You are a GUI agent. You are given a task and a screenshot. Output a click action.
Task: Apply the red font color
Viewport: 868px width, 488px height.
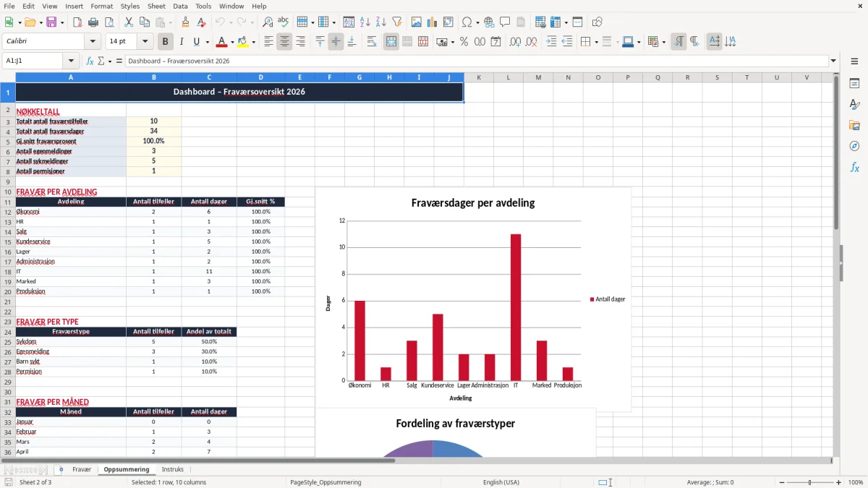pyautogui.click(x=222, y=42)
